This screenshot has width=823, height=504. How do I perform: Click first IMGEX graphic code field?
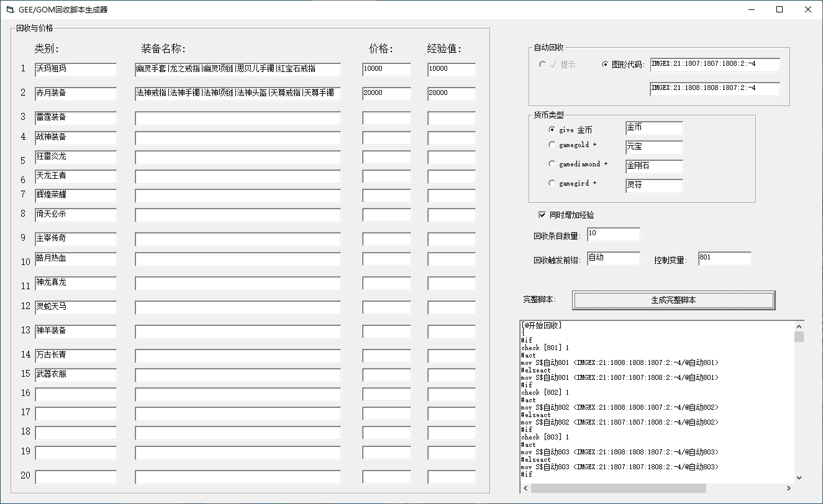coord(714,65)
